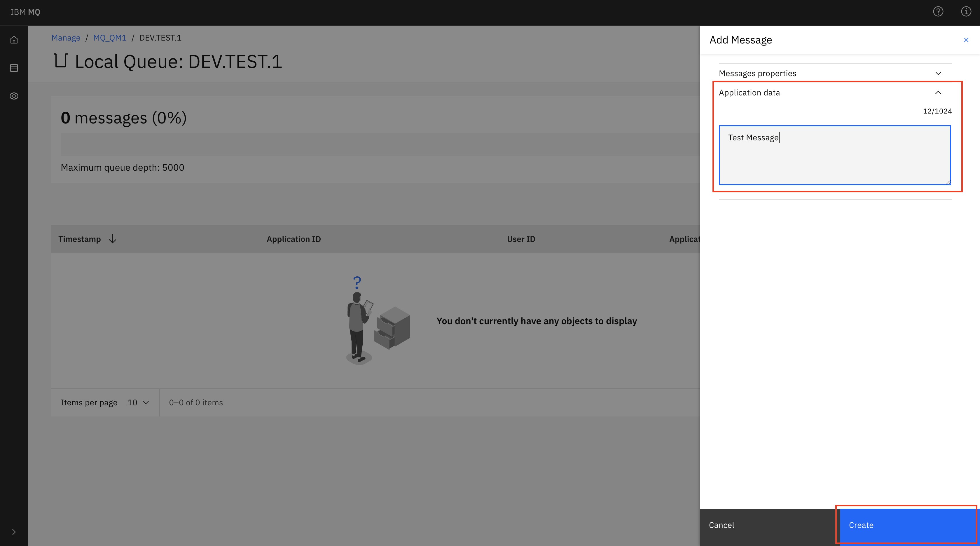Sort messages using the Timestamp arrow
This screenshot has width=980, height=546.
coord(113,239)
